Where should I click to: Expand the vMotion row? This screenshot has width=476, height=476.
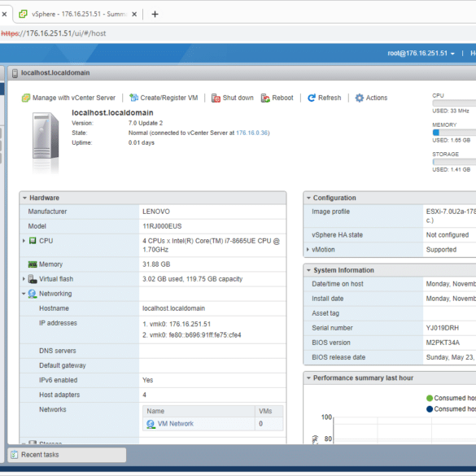[308, 250]
